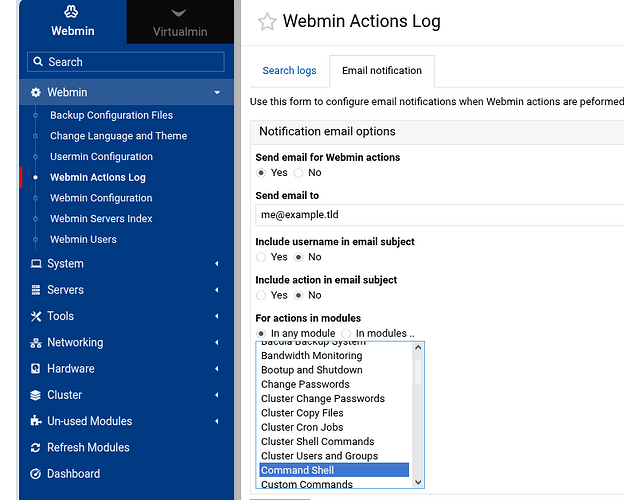Click the System monitor icon in sidebar
The height and width of the screenshot is (500, 624).
[36, 264]
